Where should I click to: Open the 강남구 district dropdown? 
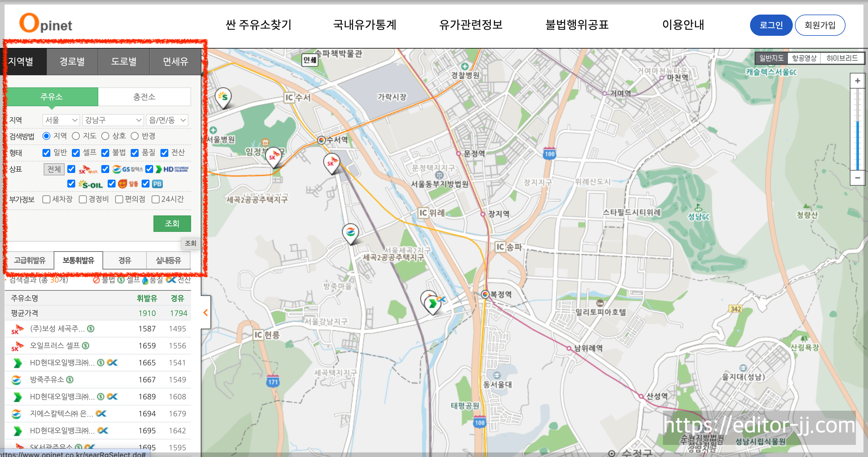tap(113, 120)
